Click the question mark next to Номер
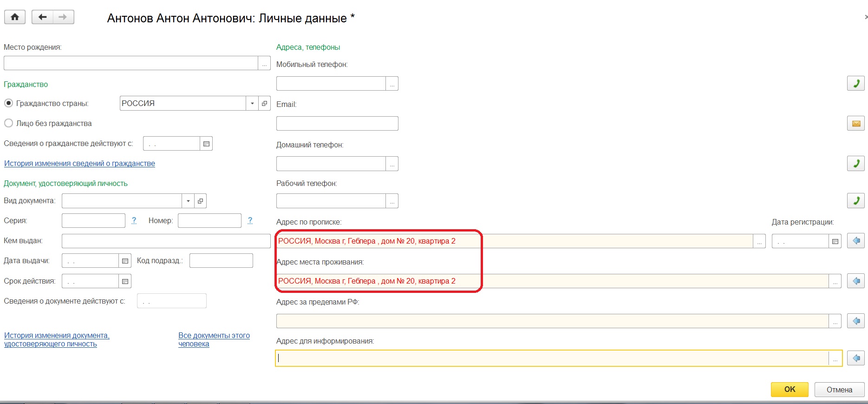The image size is (868, 404). (x=250, y=220)
